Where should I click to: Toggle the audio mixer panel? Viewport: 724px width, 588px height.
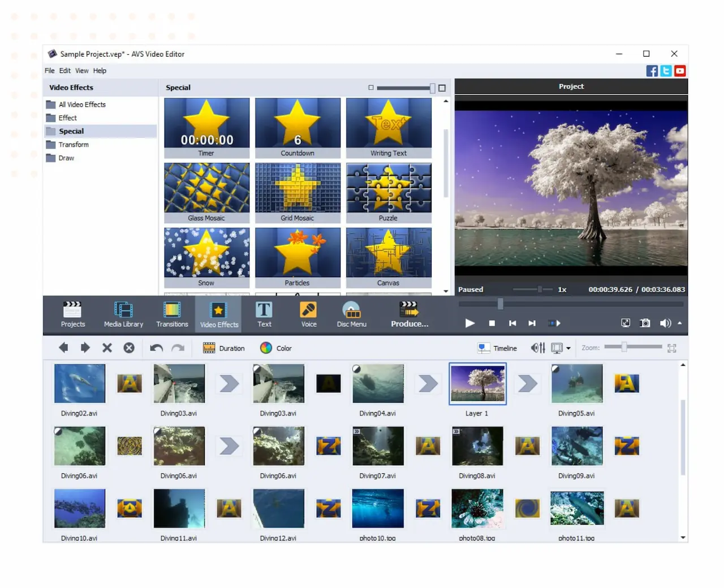coord(537,348)
